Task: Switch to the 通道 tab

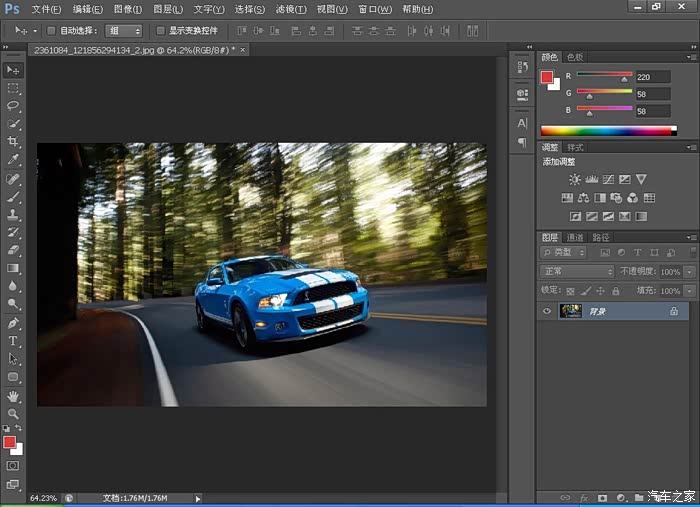Action: point(575,237)
